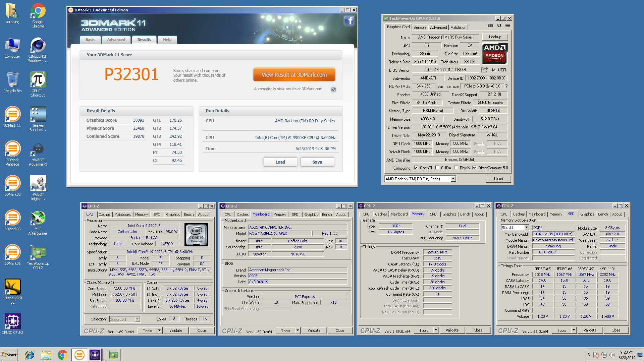Launch CPUID CPU-Z desktop shortcut

pos(12,324)
